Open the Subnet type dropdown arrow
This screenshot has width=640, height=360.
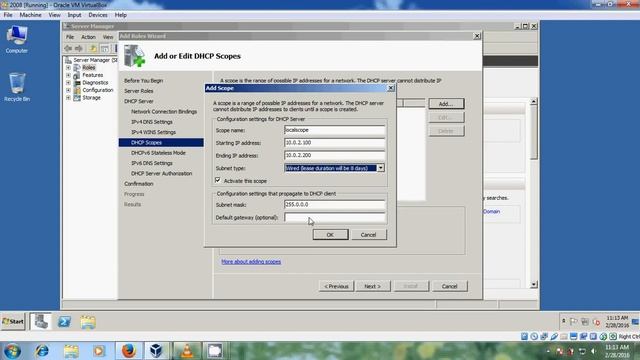(x=380, y=168)
